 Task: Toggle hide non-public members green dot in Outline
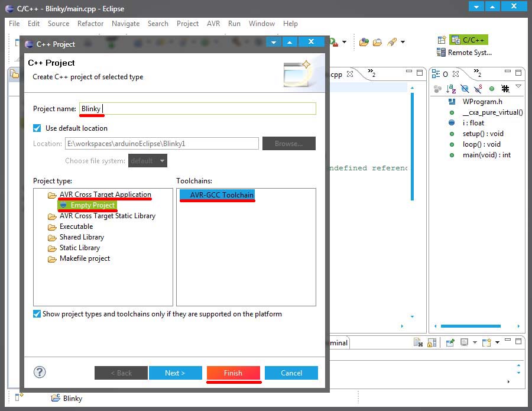pyautogui.click(x=492, y=89)
